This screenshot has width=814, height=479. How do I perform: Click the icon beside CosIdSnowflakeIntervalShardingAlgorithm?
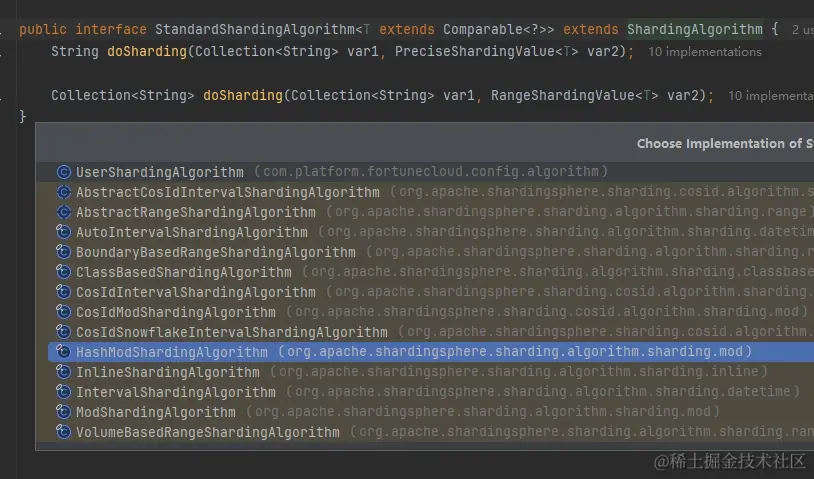(x=63, y=332)
